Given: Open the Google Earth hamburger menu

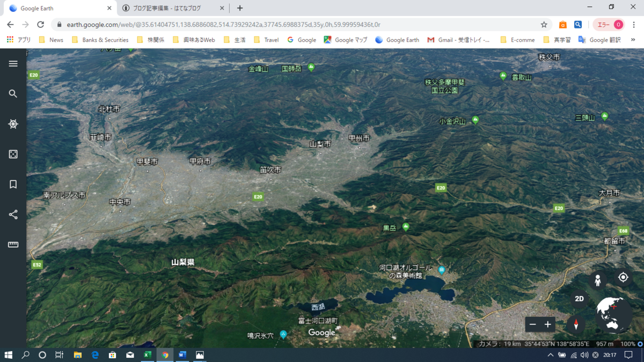Looking at the screenshot, I should click(x=13, y=63).
